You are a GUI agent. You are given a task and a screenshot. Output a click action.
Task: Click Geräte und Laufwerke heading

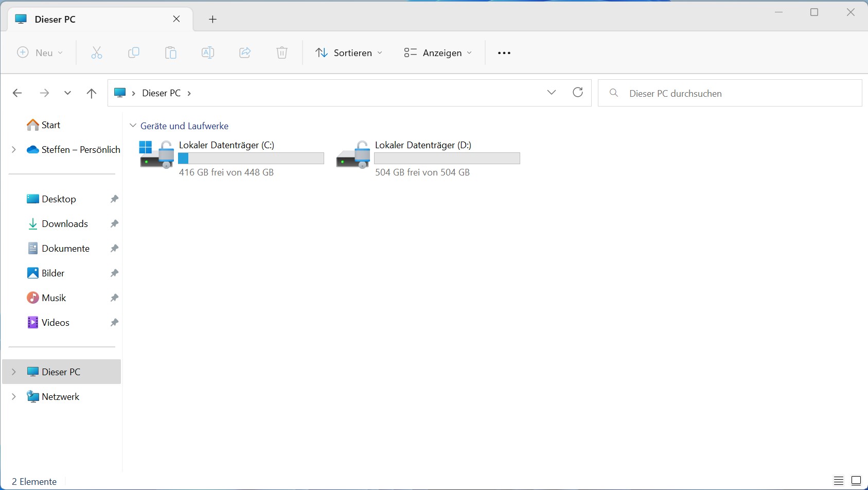coord(184,126)
